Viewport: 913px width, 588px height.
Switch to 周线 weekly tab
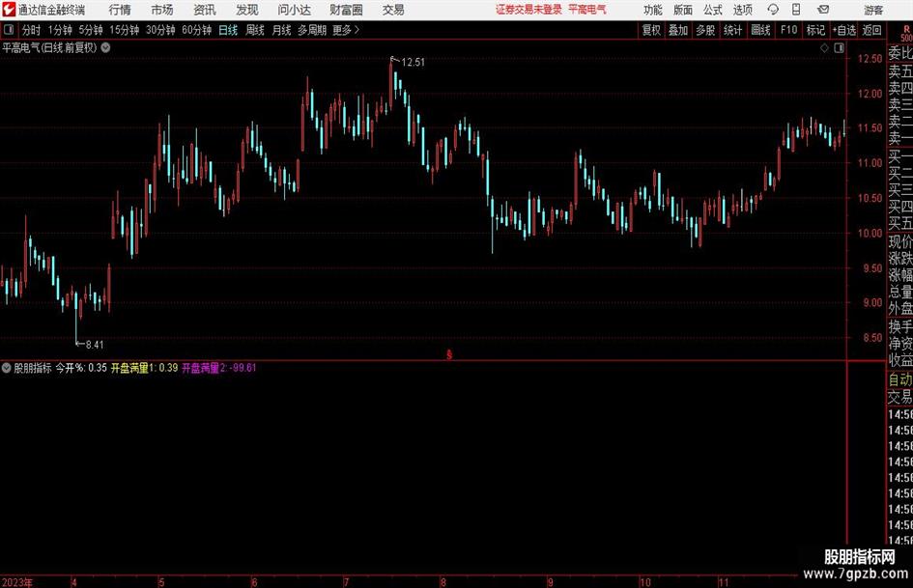click(255, 30)
